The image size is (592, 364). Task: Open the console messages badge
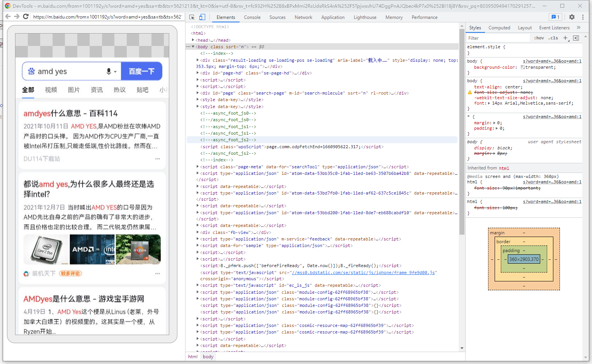click(555, 17)
